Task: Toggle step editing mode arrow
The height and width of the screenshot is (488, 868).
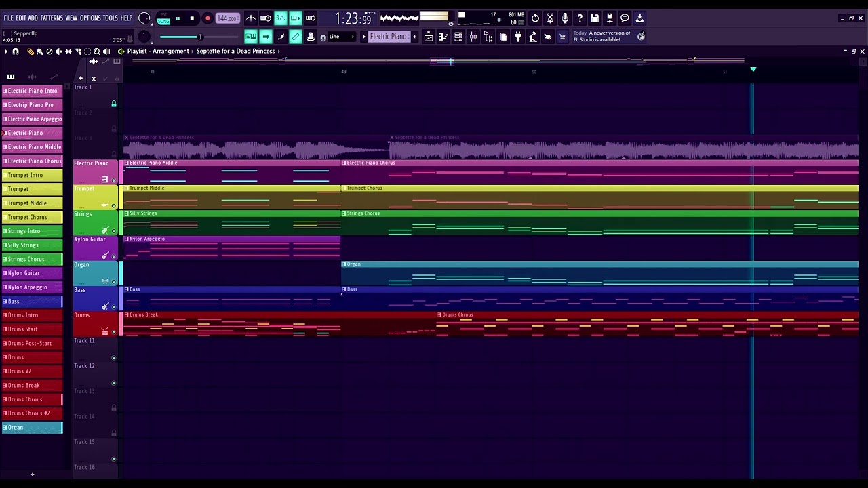Action: point(266,37)
